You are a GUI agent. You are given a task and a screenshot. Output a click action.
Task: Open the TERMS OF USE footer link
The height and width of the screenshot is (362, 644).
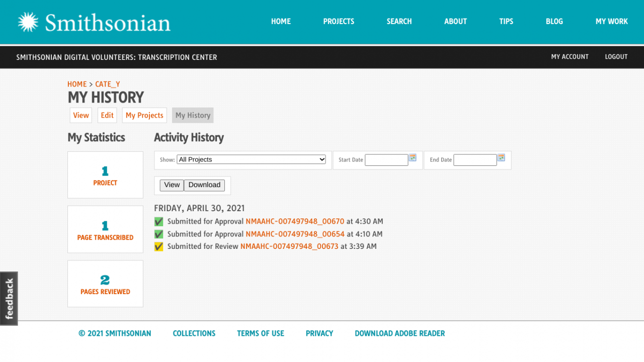point(261,333)
